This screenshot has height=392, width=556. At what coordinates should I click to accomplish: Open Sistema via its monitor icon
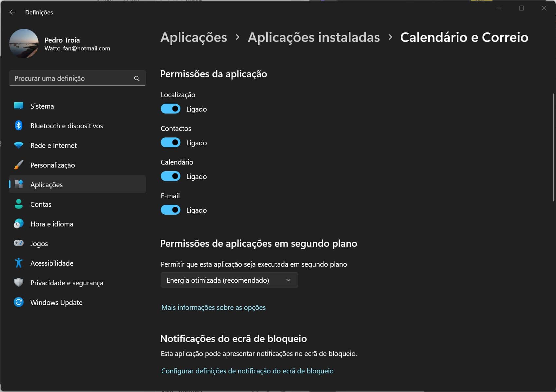click(19, 106)
